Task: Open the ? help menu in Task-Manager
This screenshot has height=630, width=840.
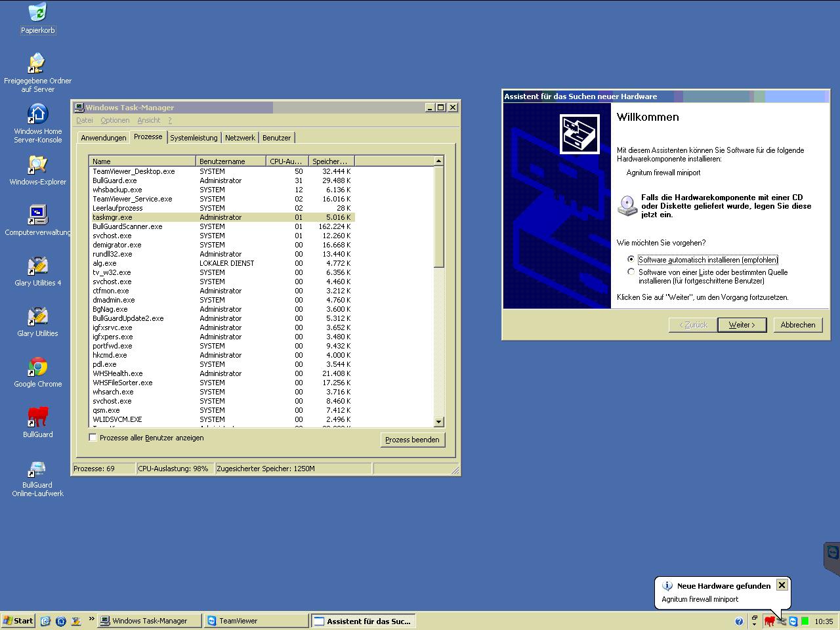Action: (x=169, y=120)
